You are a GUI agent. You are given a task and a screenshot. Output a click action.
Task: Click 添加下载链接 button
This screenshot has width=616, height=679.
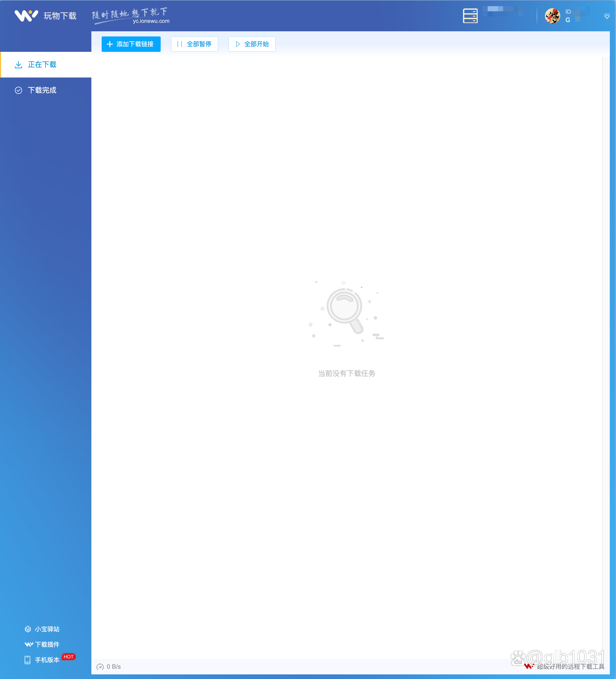[131, 44]
